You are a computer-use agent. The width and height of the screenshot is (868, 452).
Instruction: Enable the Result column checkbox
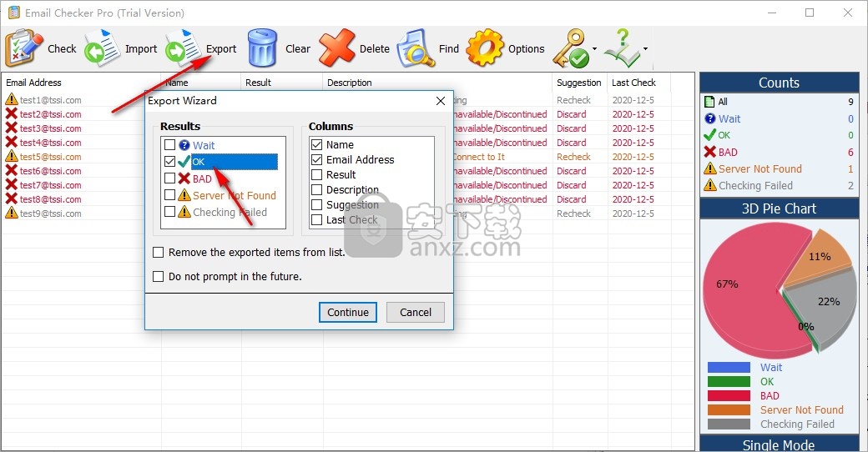click(316, 175)
